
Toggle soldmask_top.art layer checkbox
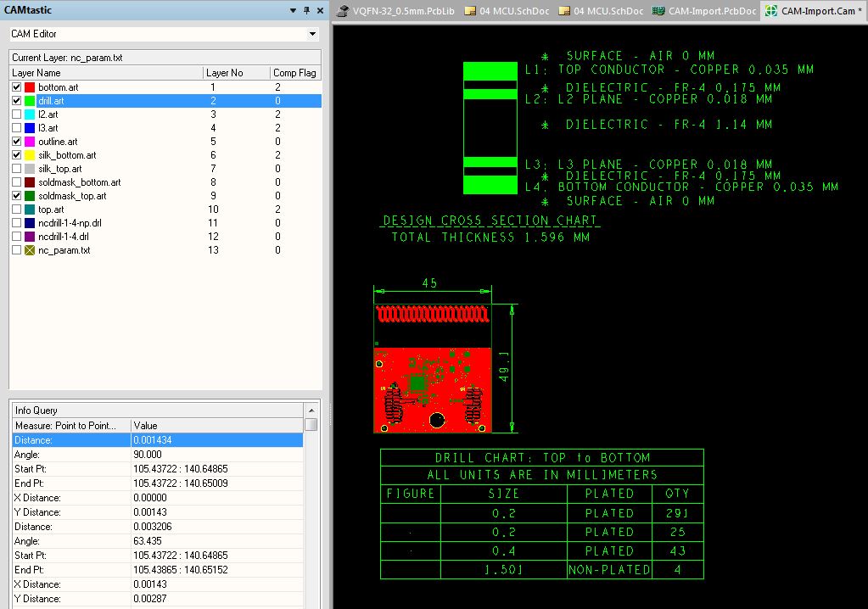pos(17,195)
